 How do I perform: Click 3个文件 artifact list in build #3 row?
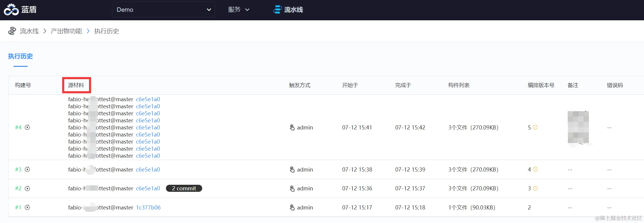coord(473,169)
